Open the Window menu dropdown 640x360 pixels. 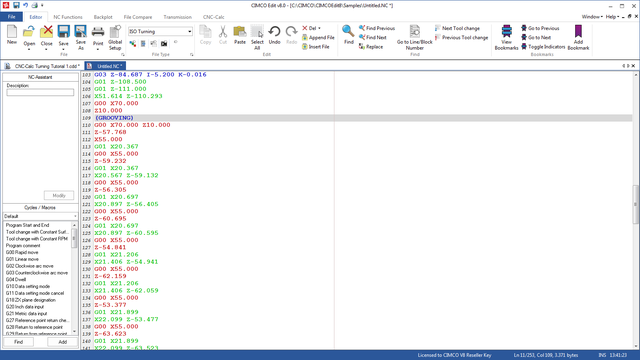[x=592, y=17]
